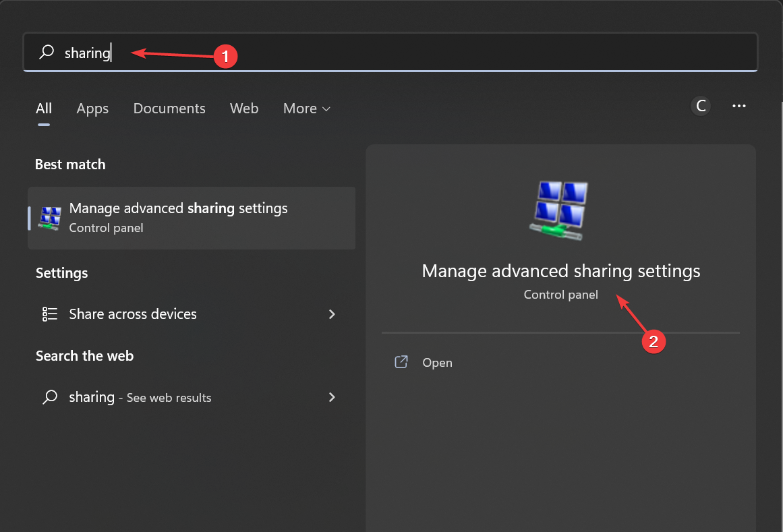This screenshot has width=783, height=532.
Task: Select the Manage advanced sharing settings best match result
Action: coord(192,218)
